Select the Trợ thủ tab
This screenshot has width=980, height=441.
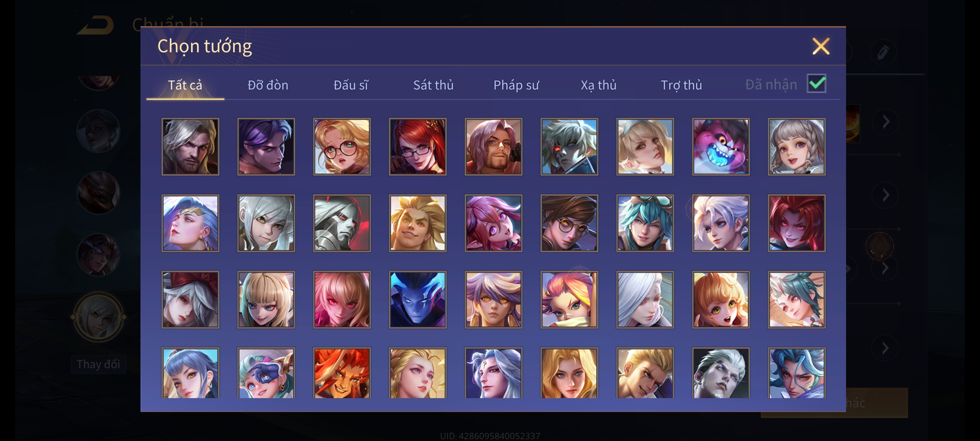[x=681, y=85]
